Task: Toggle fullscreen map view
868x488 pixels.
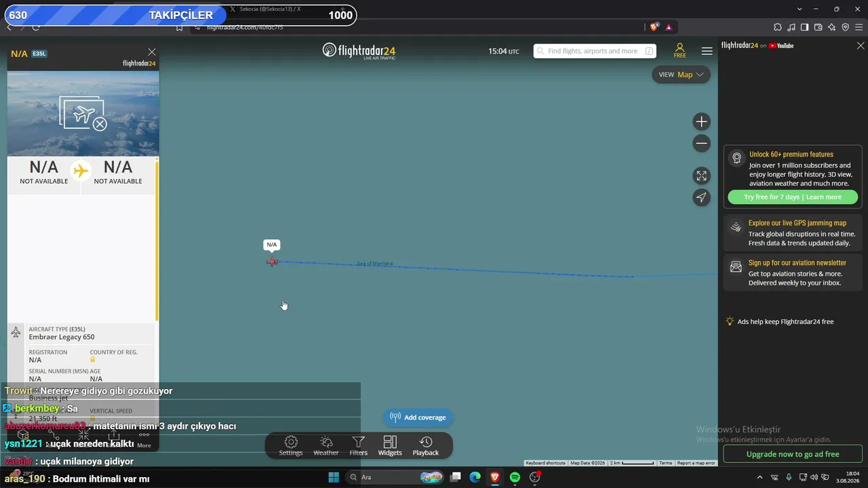Action: (x=701, y=176)
